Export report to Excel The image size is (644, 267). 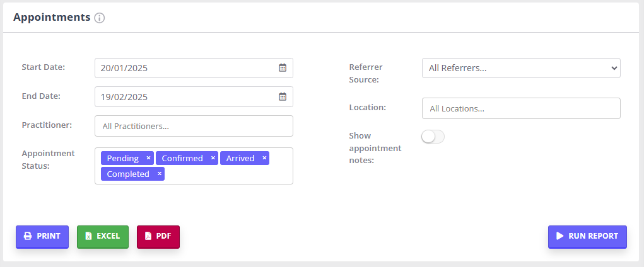103,236
